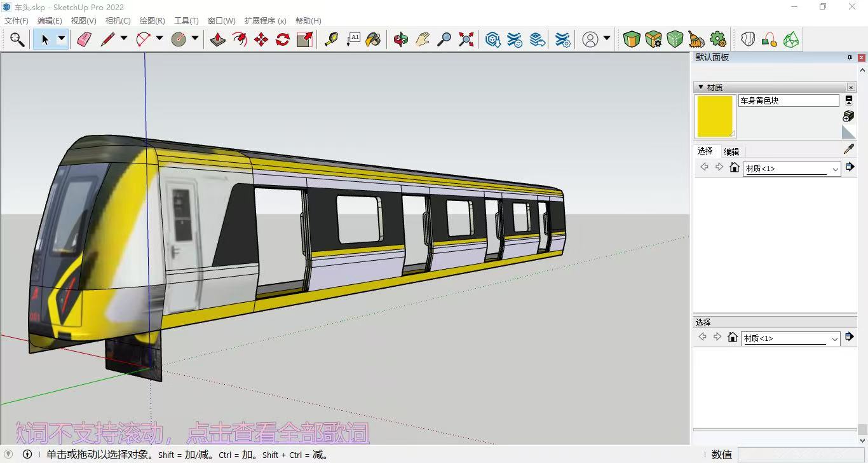The image size is (868, 463).
Task: Collapse the 材质 panel section
Action: (701, 87)
